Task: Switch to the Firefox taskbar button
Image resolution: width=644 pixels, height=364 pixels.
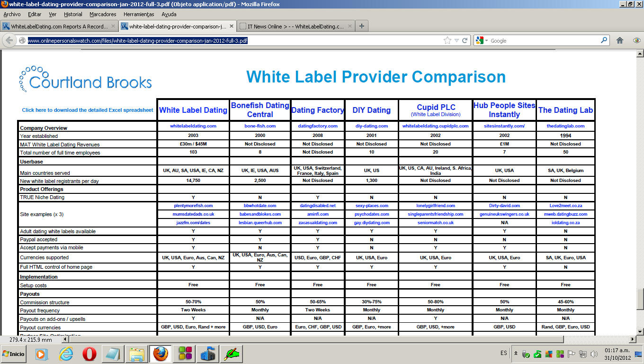Action: [x=161, y=354]
